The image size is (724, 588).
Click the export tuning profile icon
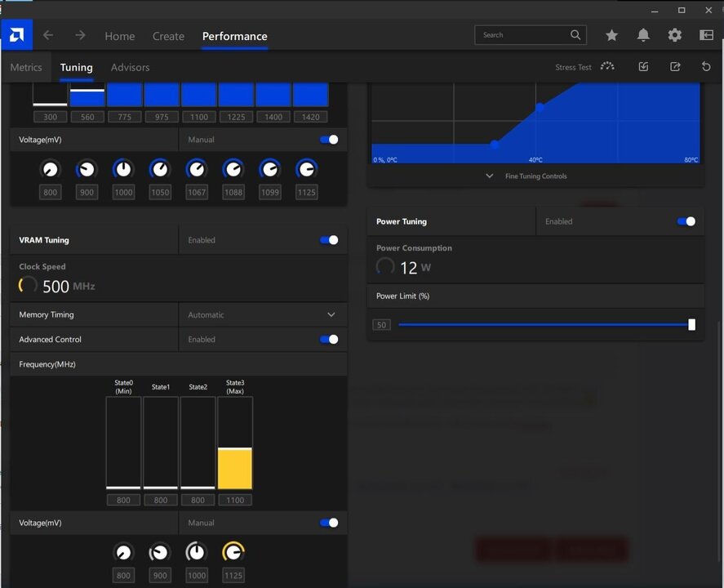click(675, 67)
